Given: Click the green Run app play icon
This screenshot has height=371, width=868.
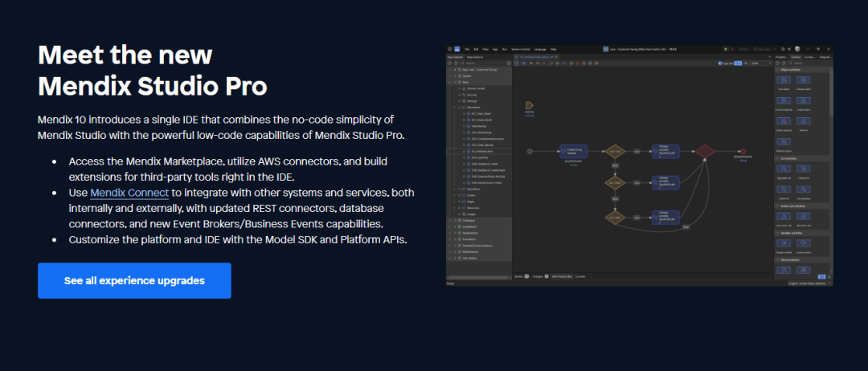Looking at the screenshot, I should (725, 49).
